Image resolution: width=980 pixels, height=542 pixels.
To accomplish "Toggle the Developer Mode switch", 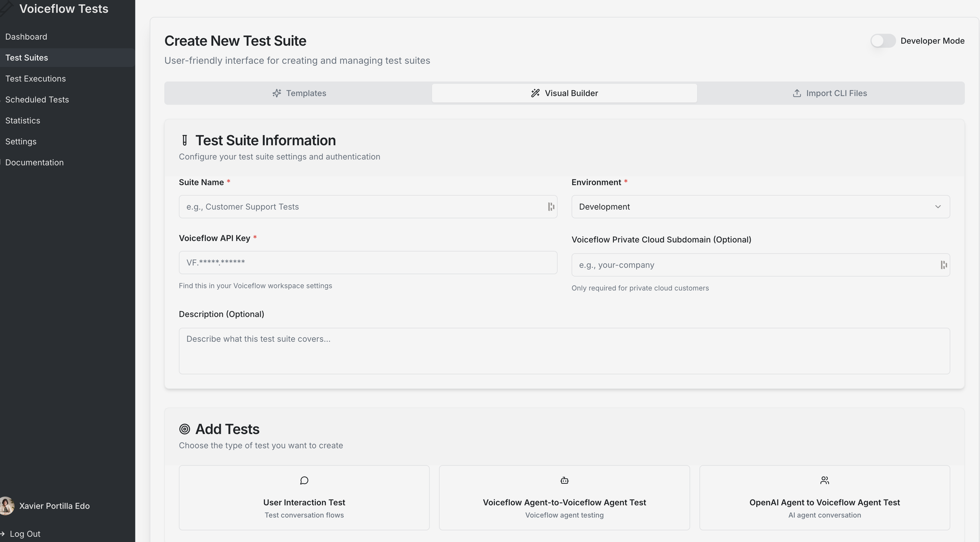I will 883,41.
